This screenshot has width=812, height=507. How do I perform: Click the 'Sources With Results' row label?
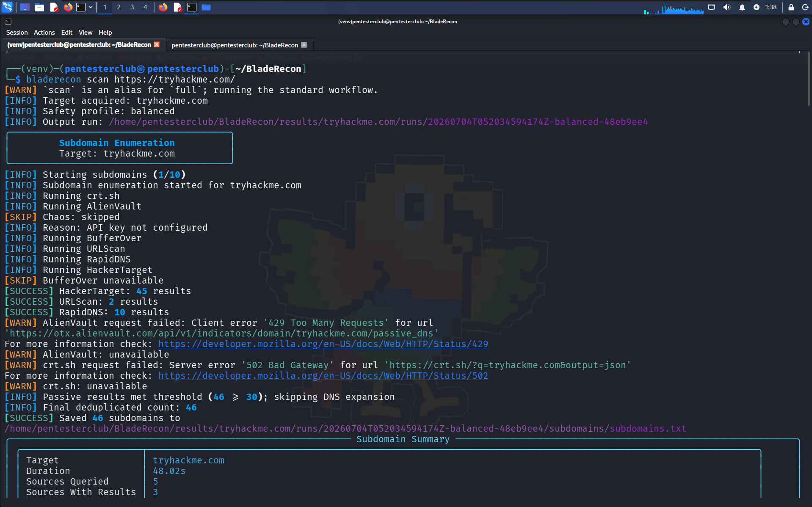click(x=81, y=492)
